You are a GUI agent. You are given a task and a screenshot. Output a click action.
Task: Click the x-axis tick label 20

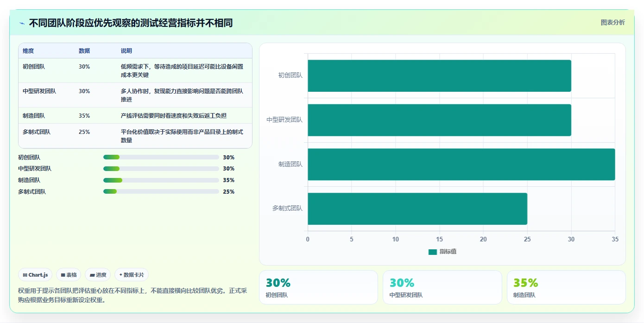tap(483, 240)
